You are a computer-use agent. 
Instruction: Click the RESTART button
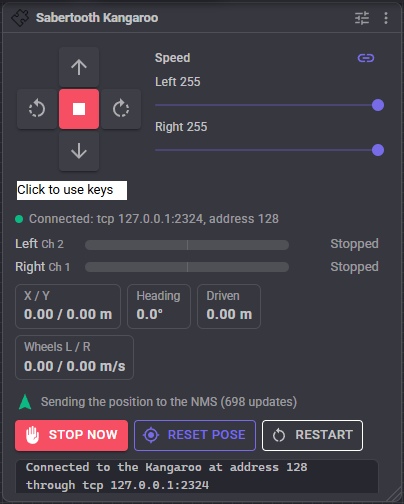tap(312, 435)
